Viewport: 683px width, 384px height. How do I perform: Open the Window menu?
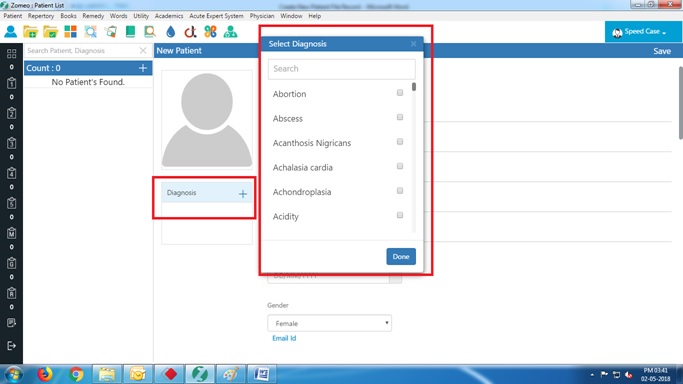[291, 16]
